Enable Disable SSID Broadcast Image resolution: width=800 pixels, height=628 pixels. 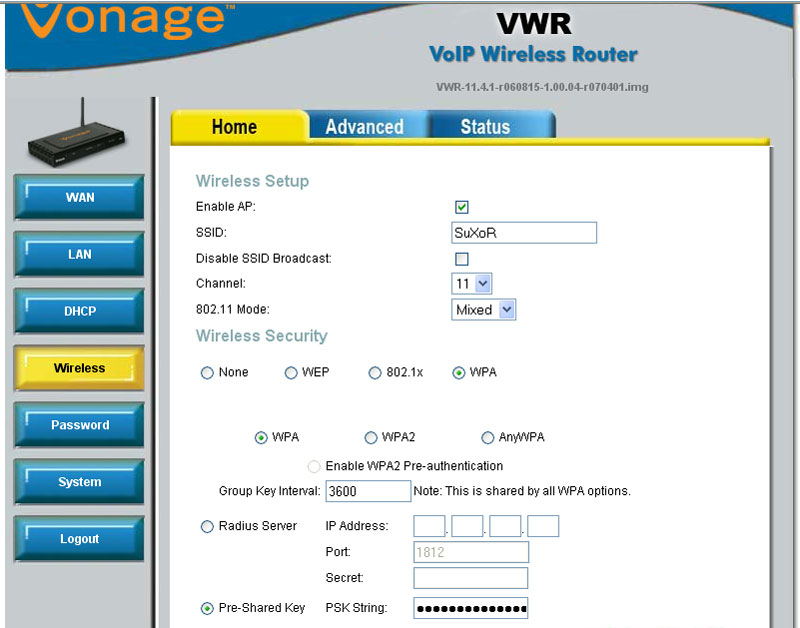point(461,258)
